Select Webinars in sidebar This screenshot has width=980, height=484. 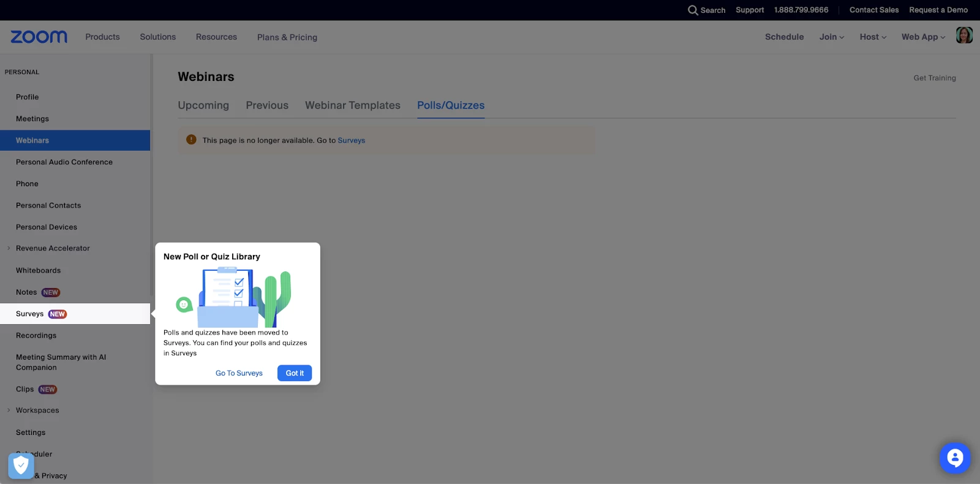(75, 140)
